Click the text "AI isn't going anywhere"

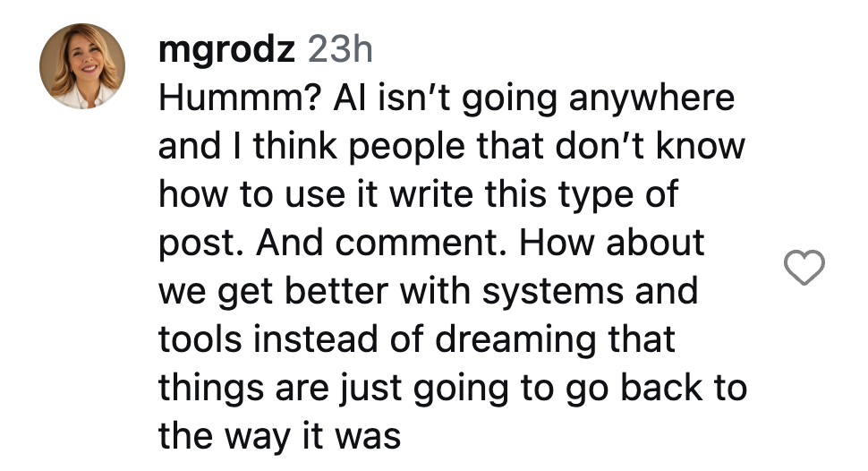534,99
